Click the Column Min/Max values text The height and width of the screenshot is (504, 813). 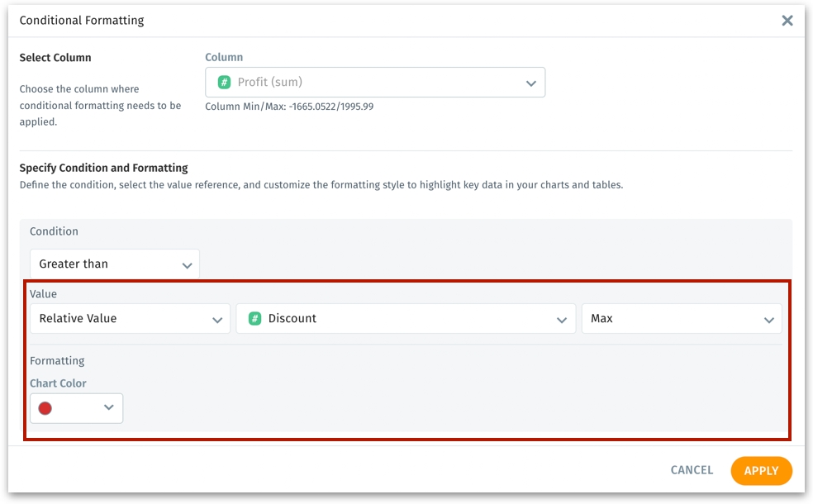coord(289,107)
